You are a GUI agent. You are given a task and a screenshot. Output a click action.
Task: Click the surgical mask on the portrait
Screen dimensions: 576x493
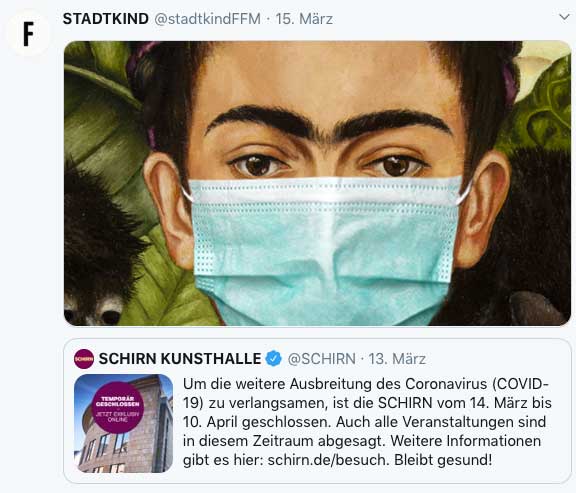325,250
